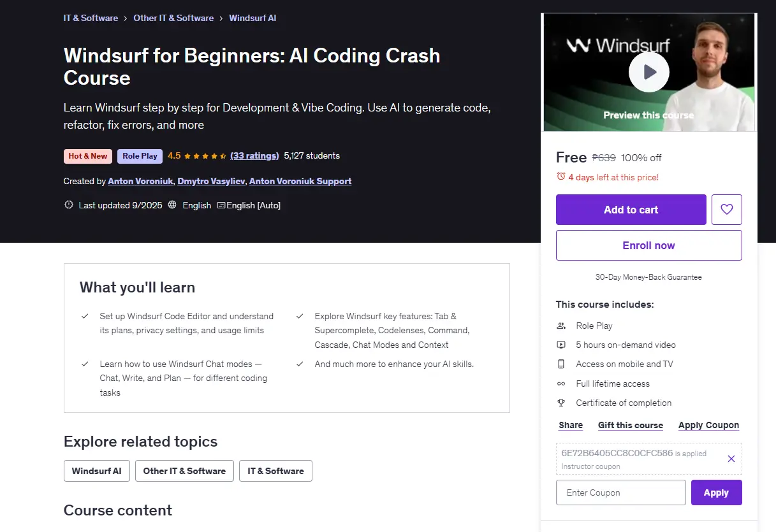The height and width of the screenshot is (532, 776).
Task: Open Other IT & Software breadcrumb link
Action: tap(173, 18)
